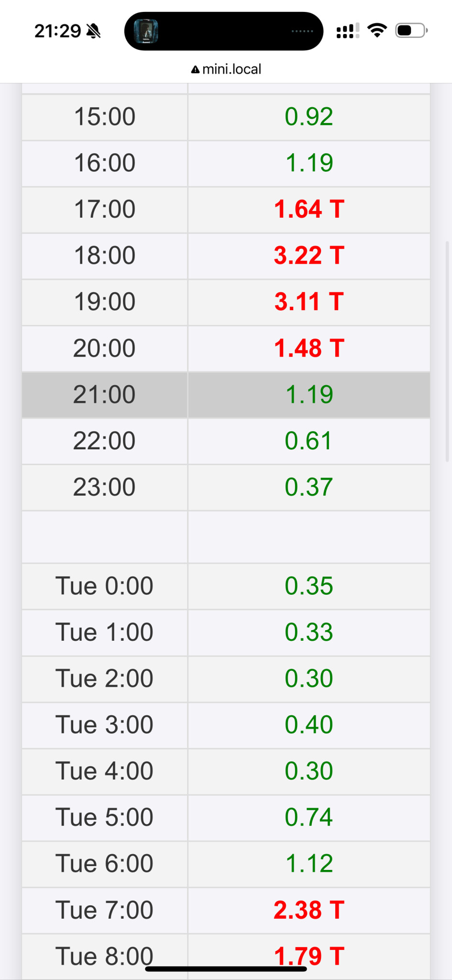Click the page scrollbar on the right

click(x=447, y=352)
